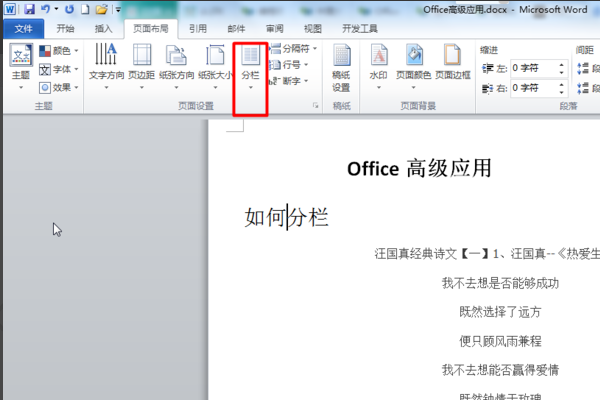Switch to the 插入 tab
This screenshot has height=400, width=600.
[103, 29]
